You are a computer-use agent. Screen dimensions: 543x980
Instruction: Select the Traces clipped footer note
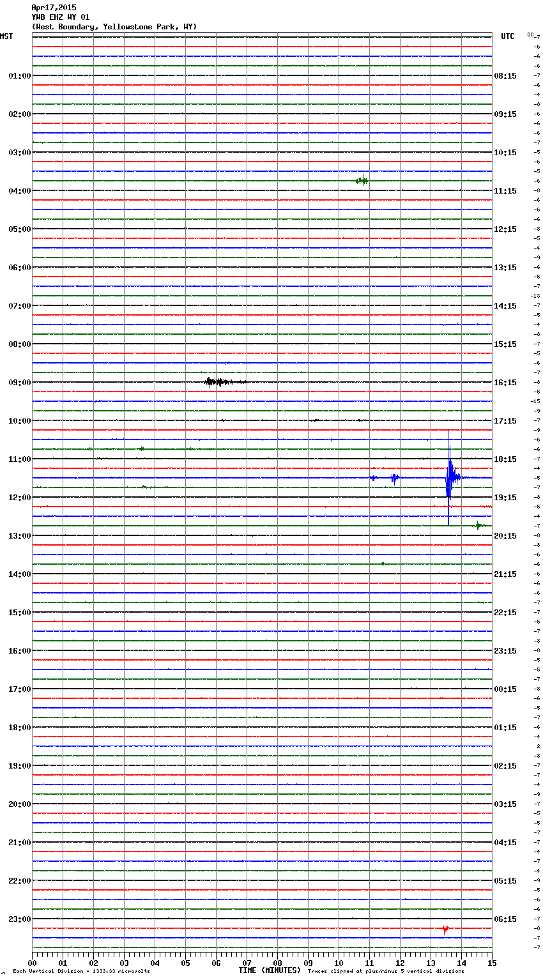click(386, 972)
